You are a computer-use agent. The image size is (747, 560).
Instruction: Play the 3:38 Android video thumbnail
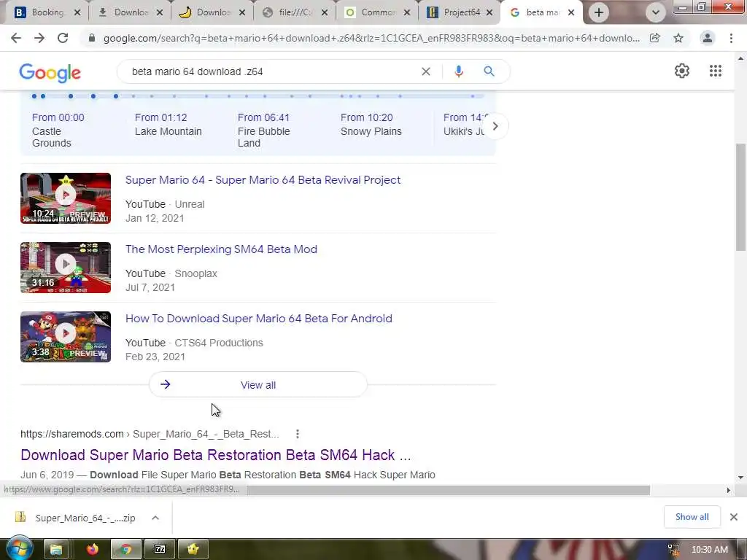pos(66,337)
